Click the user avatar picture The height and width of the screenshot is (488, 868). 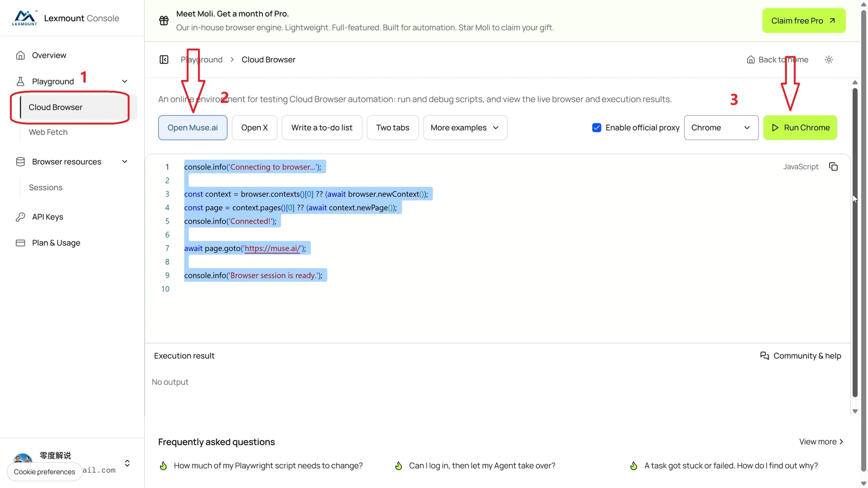tap(22, 459)
